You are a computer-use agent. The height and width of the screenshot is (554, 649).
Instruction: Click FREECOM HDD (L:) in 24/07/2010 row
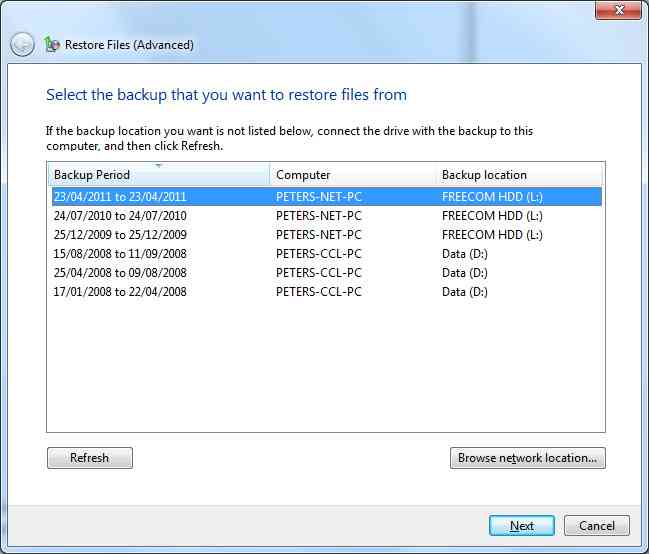click(492, 216)
